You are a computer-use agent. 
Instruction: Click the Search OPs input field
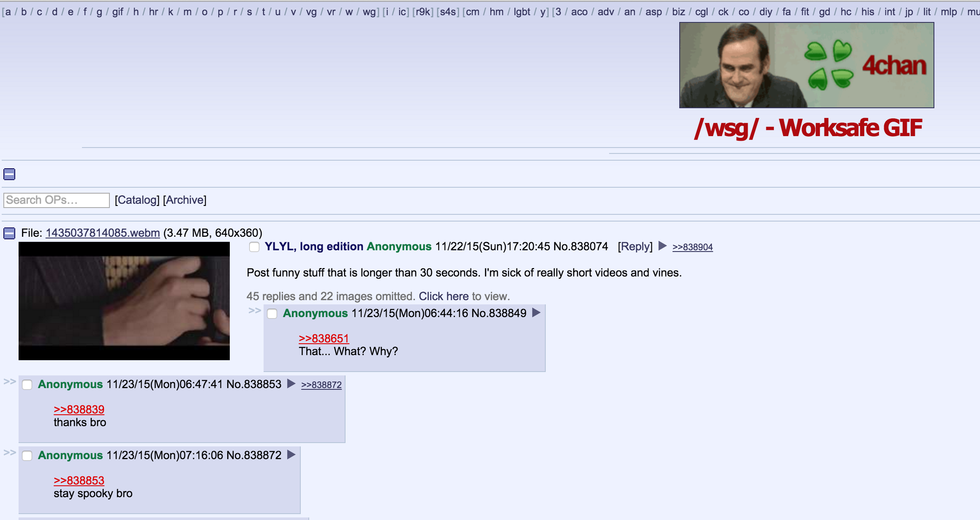(x=57, y=200)
